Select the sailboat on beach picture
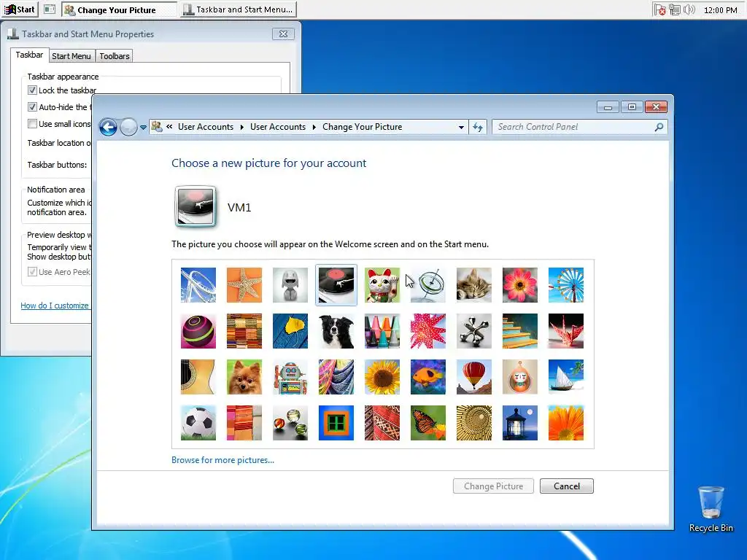Viewport: 747px width, 560px height. [566, 377]
